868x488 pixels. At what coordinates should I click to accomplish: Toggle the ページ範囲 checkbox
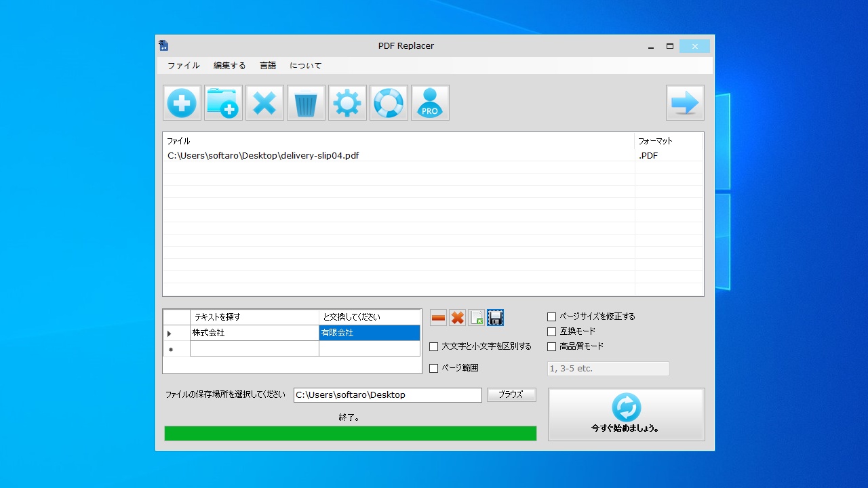tap(434, 369)
